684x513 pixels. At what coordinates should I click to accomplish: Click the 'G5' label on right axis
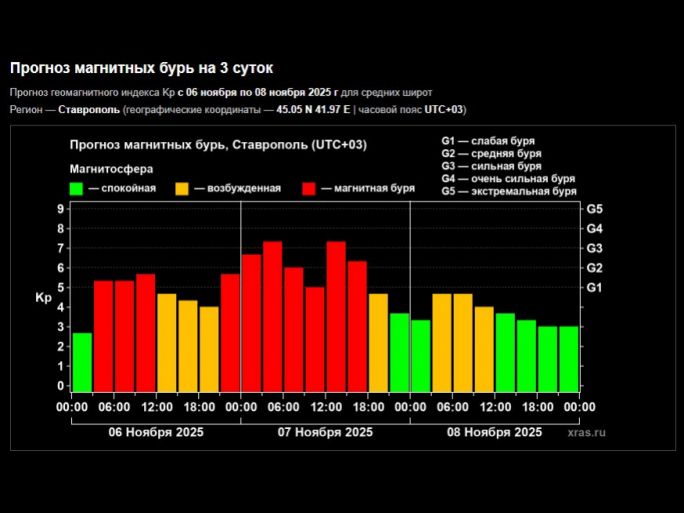594,209
